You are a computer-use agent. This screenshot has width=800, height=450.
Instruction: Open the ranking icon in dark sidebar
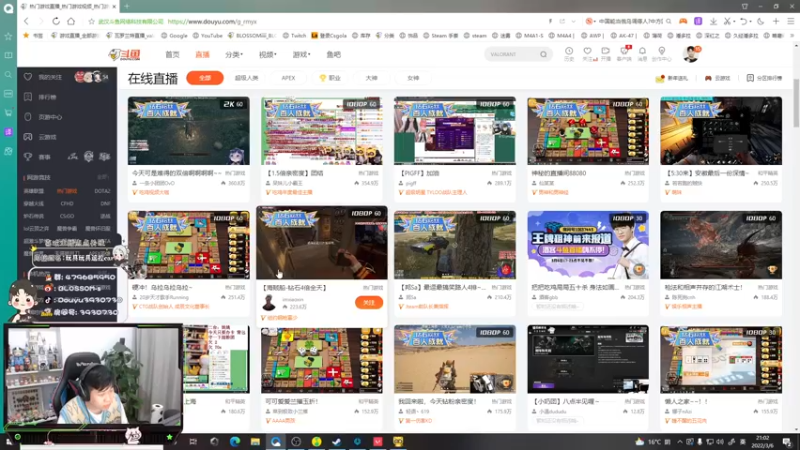(28, 97)
